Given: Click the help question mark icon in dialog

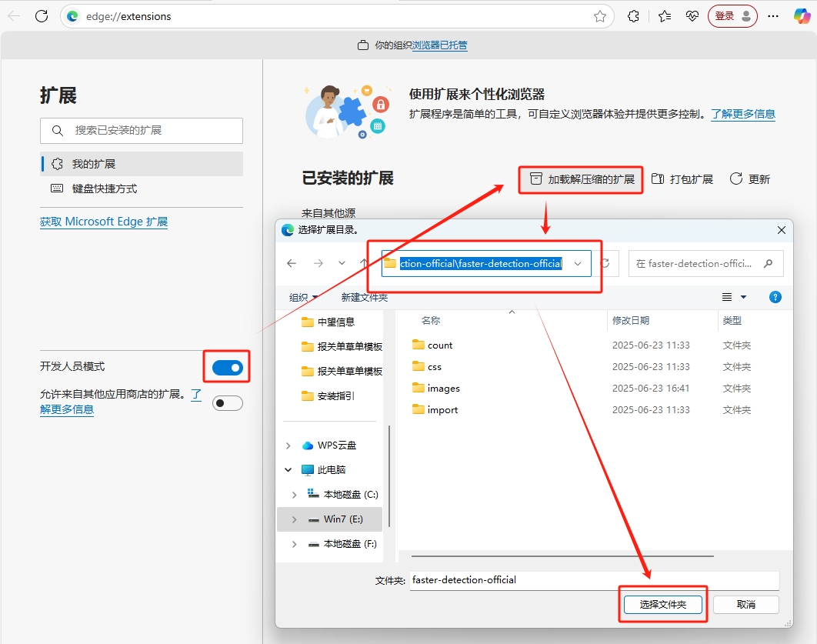Looking at the screenshot, I should 775,297.
